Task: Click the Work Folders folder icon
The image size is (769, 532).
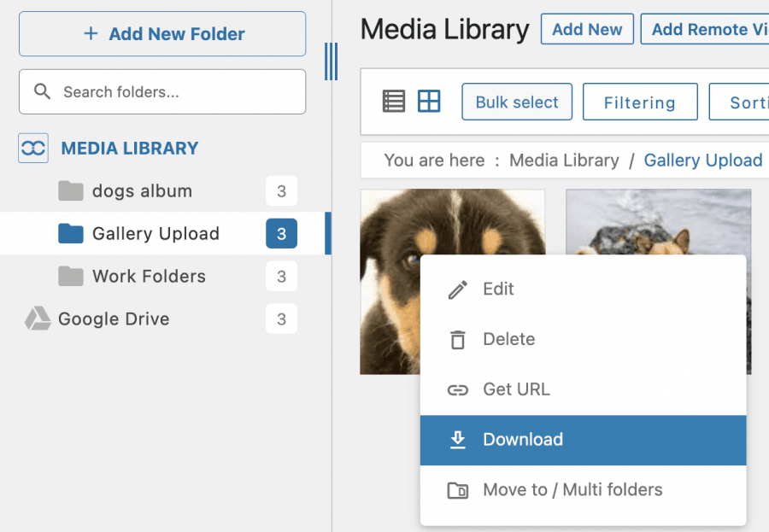Action: coord(70,276)
